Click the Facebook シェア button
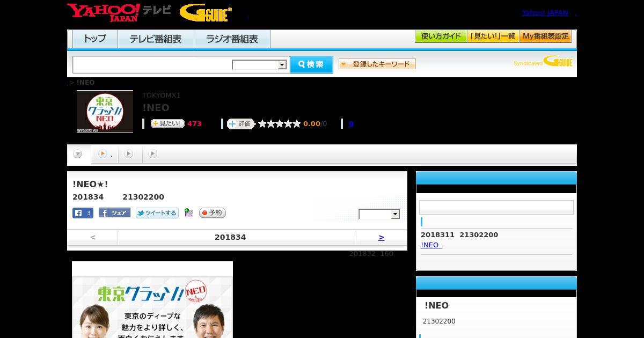The height and width of the screenshot is (338, 644). tap(114, 213)
